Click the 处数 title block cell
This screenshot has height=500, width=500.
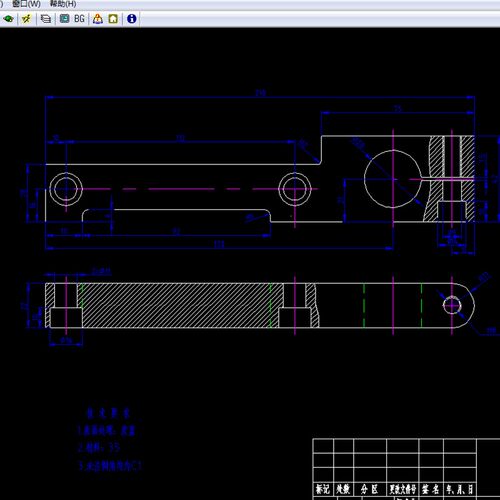pos(343,489)
